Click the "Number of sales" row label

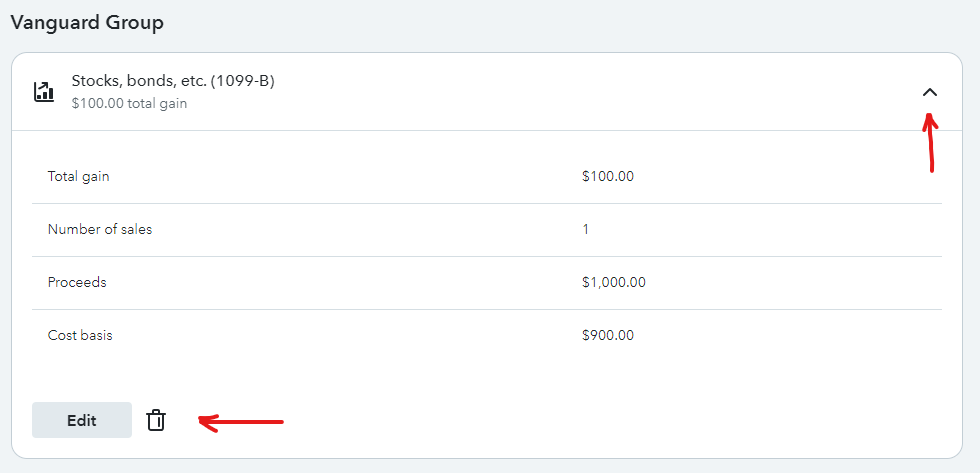pyautogui.click(x=100, y=230)
